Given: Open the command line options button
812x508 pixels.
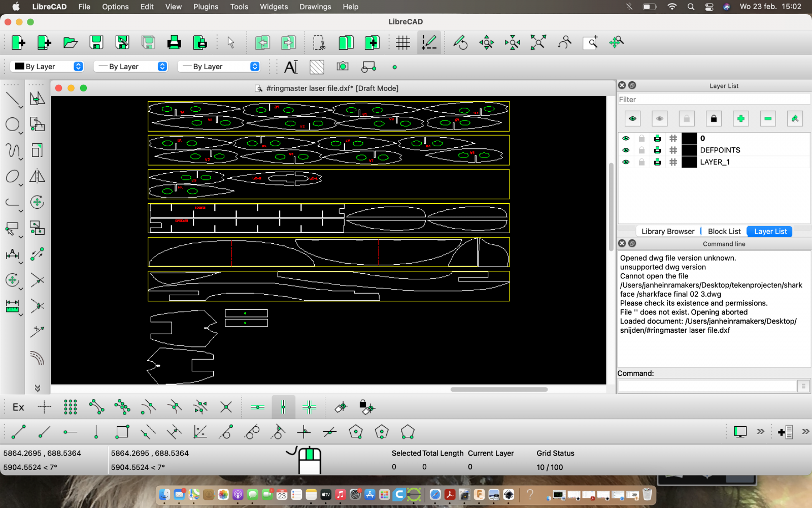Looking at the screenshot, I should click(803, 386).
